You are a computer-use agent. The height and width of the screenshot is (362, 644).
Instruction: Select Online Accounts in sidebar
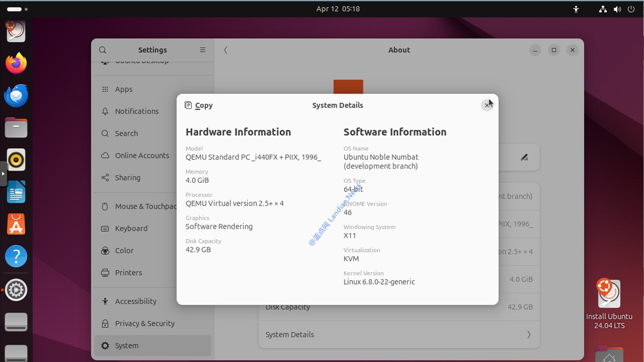pos(142,155)
